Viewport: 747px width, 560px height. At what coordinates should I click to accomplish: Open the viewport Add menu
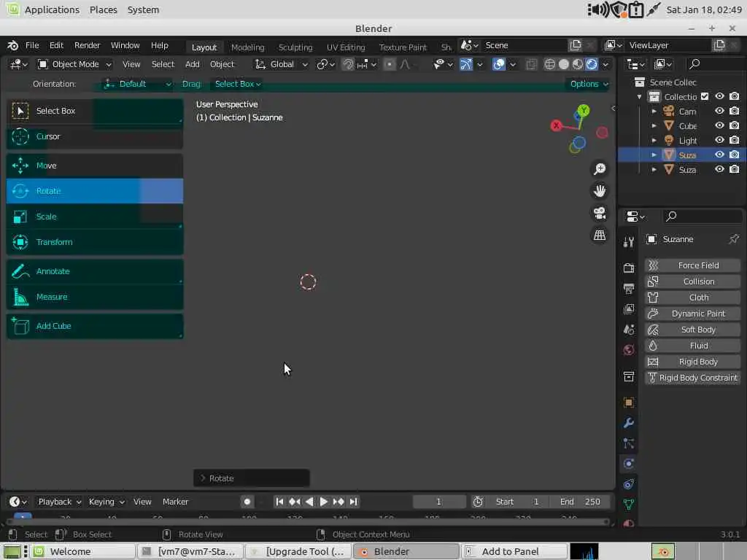192,64
